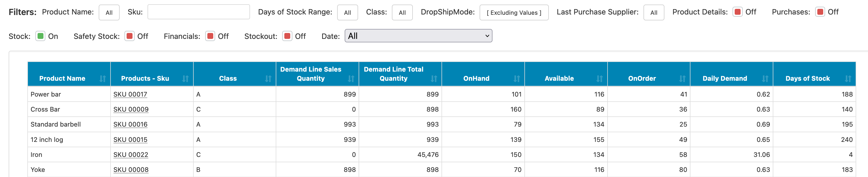Screen dimensions: 868x177
Task: Click sales quantity 993
Action: click(350, 124)
